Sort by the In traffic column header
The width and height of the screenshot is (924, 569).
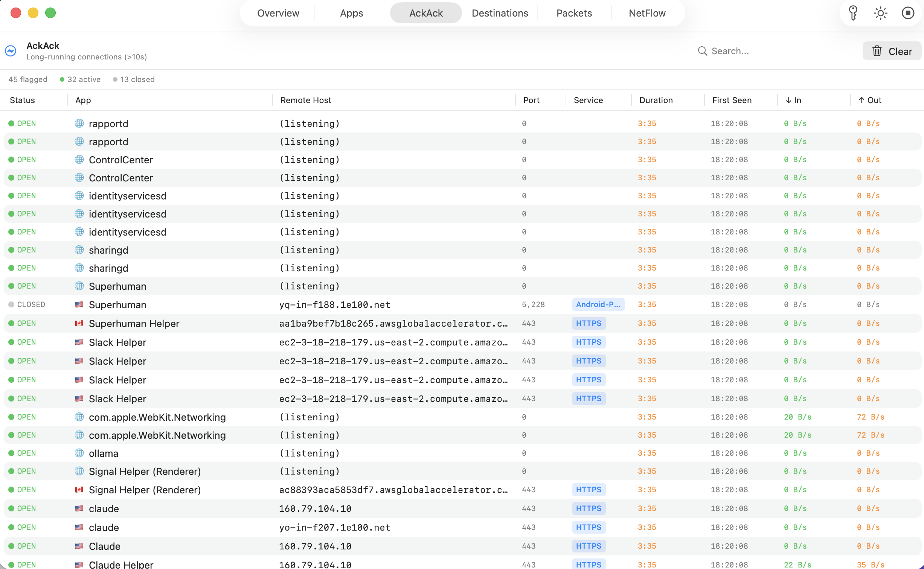(x=793, y=100)
